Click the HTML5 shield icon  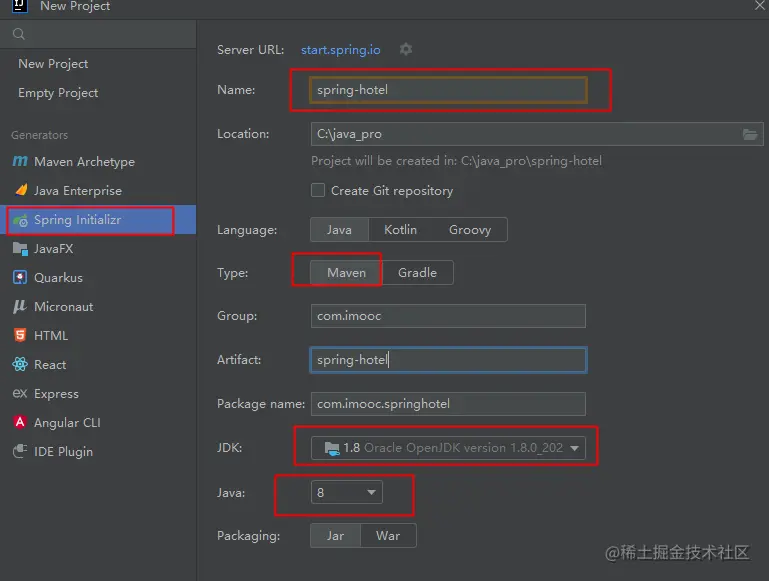(20, 335)
